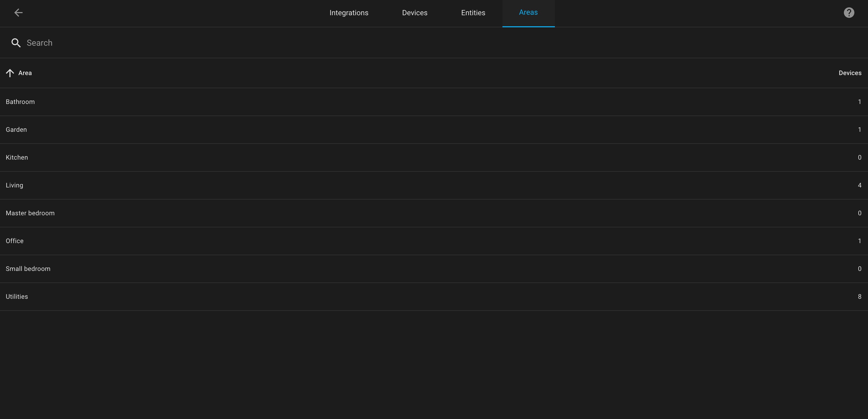868x419 pixels.
Task: Go back using the arrow icon
Action: tap(18, 13)
